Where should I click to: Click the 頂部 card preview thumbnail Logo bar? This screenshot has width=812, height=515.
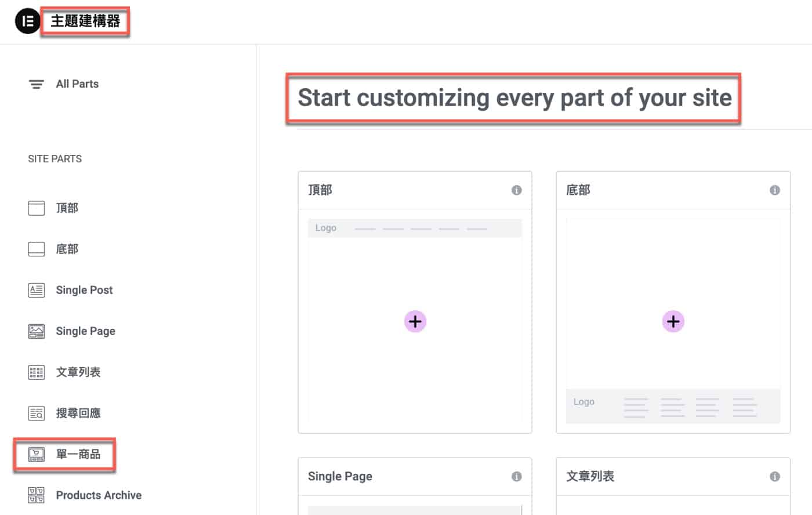click(415, 228)
